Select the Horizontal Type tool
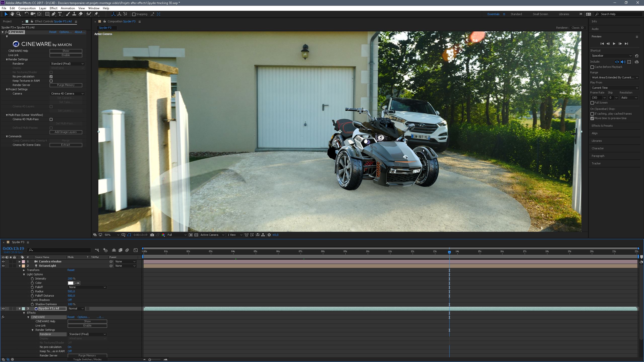The width and height of the screenshot is (644, 362). pos(60,14)
